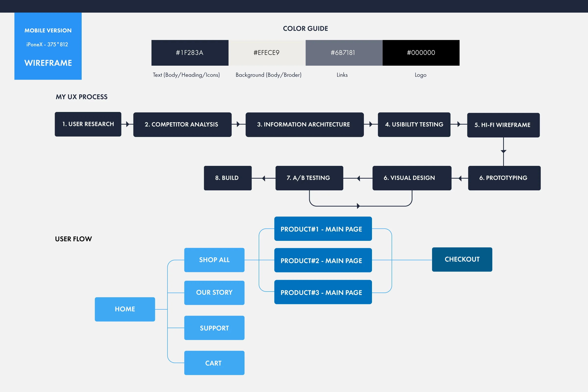Click the Product#2 - Main Page node
Screen dimensions: 588x392
pyautogui.click(x=323, y=260)
